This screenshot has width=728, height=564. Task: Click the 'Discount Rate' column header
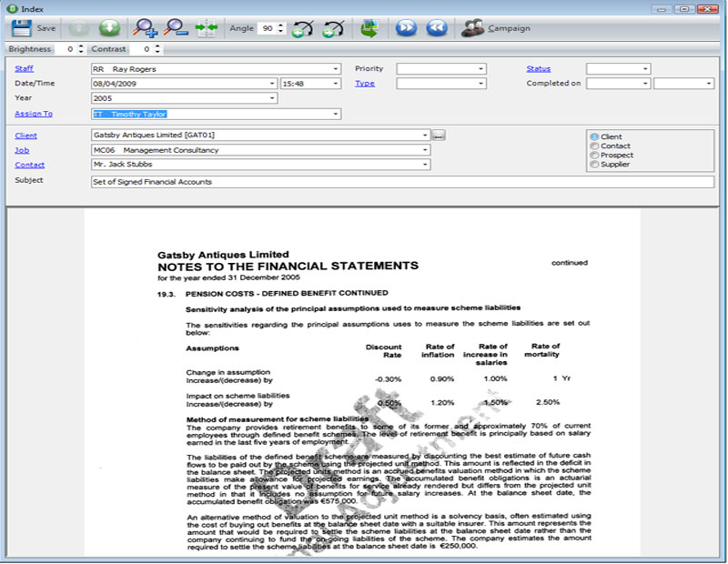pyautogui.click(x=383, y=351)
